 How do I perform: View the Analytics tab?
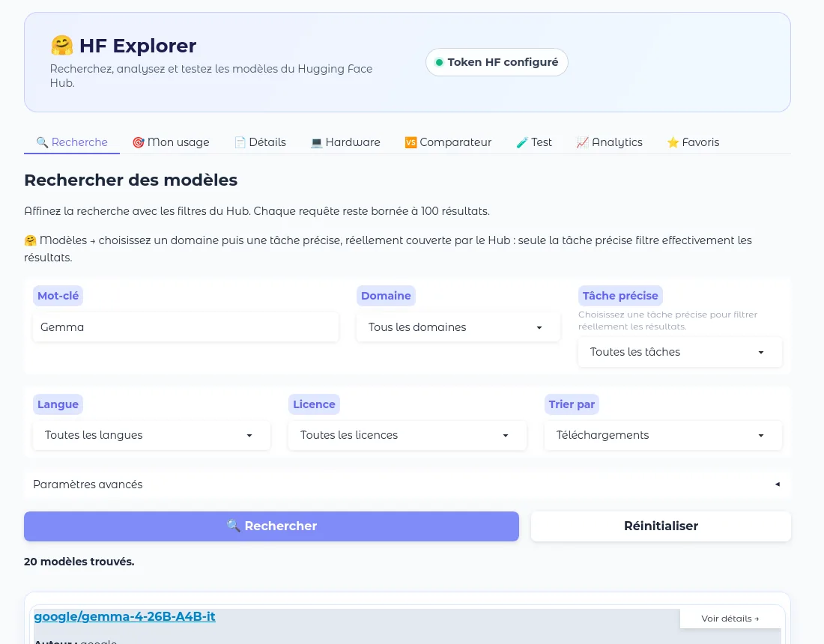[x=610, y=142]
